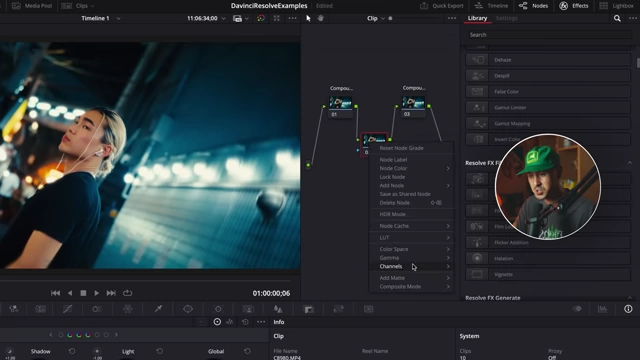Select the Flicker Addition effect

coord(548,242)
